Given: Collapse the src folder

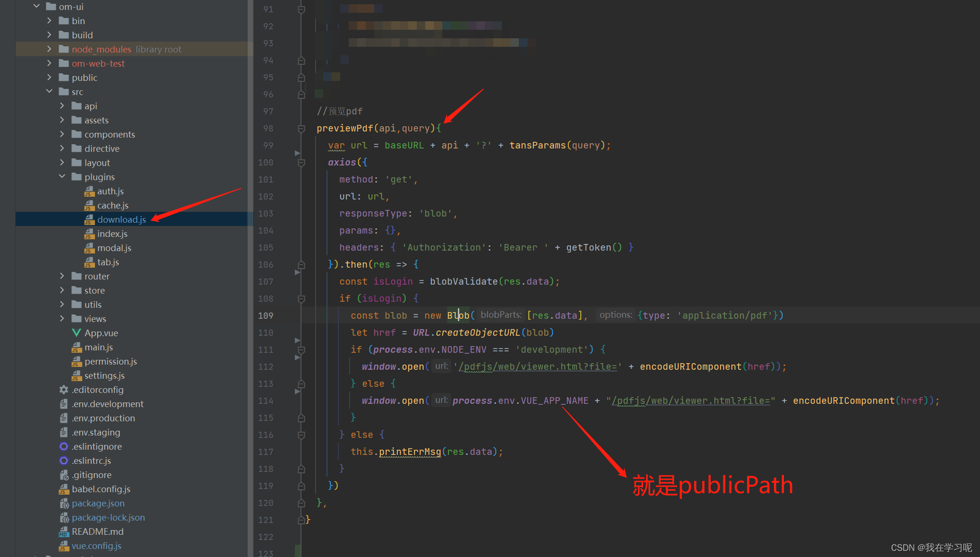Looking at the screenshot, I should [x=49, y=91].
